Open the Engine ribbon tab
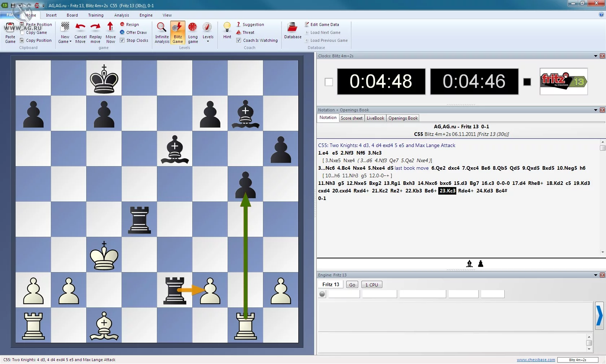Image resolution: width=606 pixels, height=364 pixels. coord(146,15)
